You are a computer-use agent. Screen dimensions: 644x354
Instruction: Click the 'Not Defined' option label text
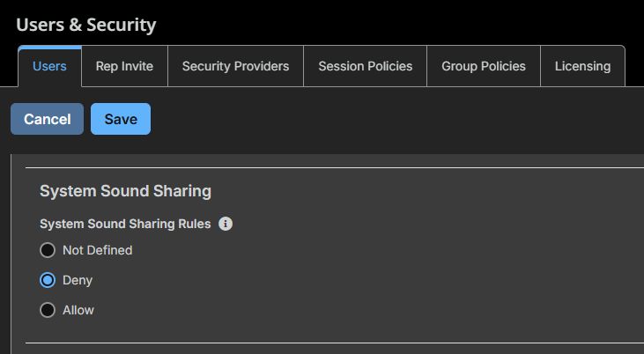tap(97, 250)
